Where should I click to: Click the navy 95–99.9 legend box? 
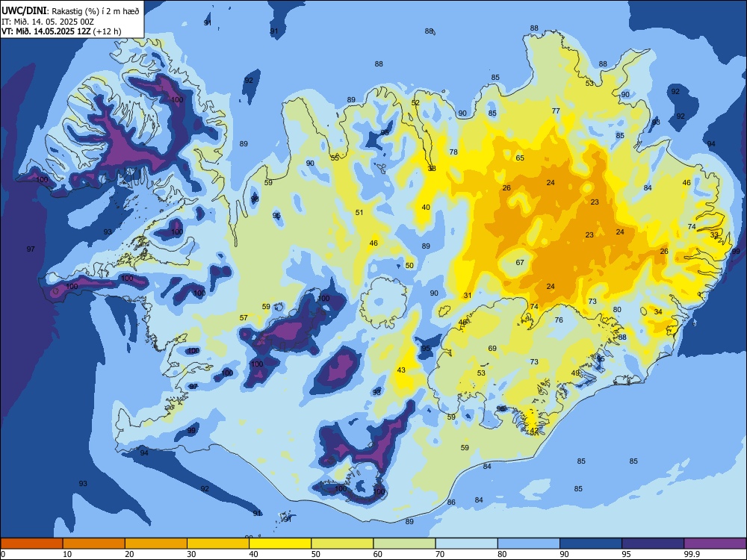point(653,544)
